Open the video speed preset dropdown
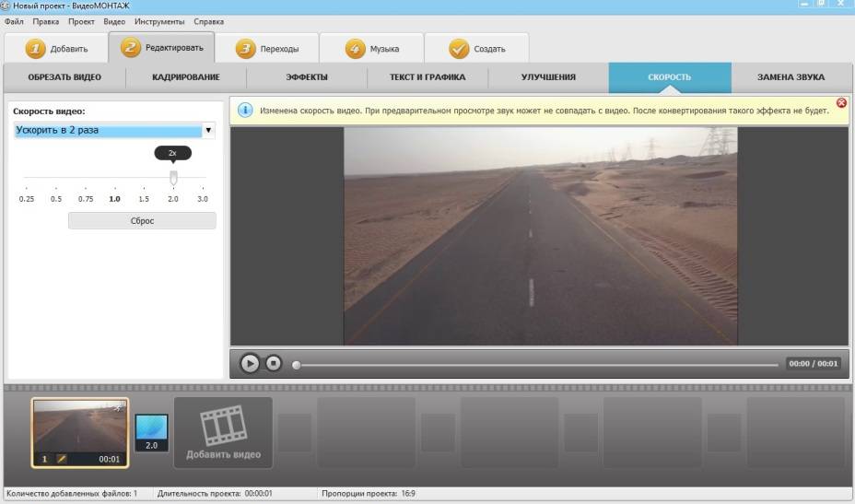The image size is (855, 504). (x=208, y=131)
